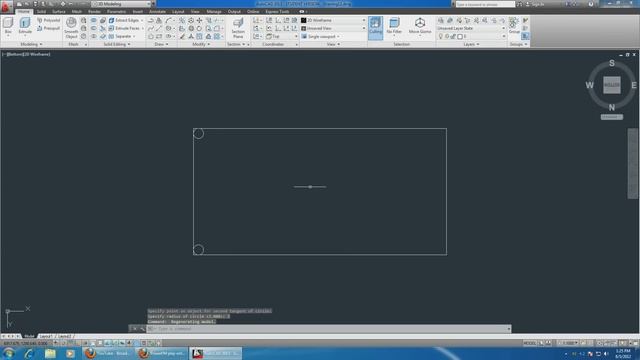Click the command line input field
Image resolution: width=640 pixels, height=360 pixels.
point(329,329)
